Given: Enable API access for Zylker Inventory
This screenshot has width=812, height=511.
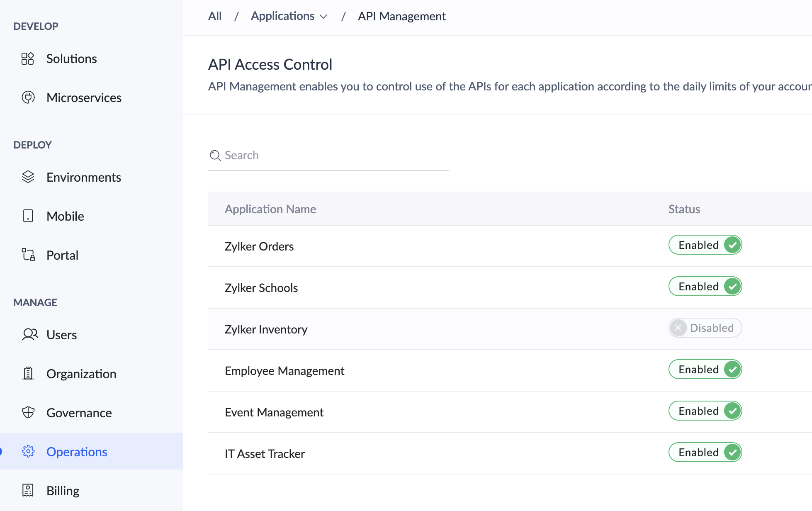Looking at the screenshot, I should tap(705, 328).
